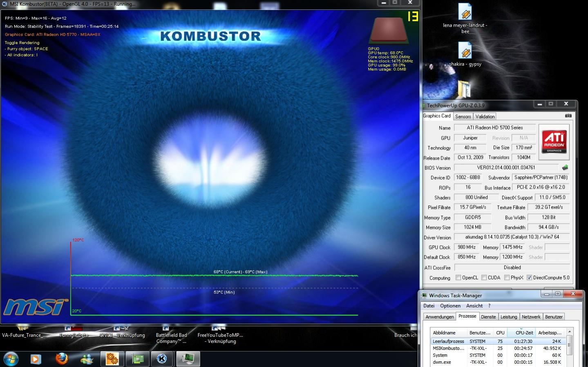588x367 pixels.
Task: Open the Optionen menu in Task Manager
Action: [x=450, y=306]
